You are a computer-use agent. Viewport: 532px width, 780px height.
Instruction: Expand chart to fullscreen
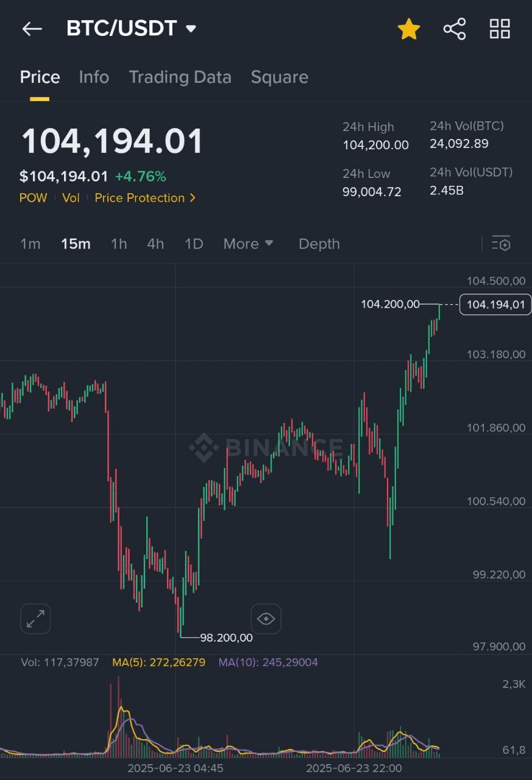click(x=35, y=619)
